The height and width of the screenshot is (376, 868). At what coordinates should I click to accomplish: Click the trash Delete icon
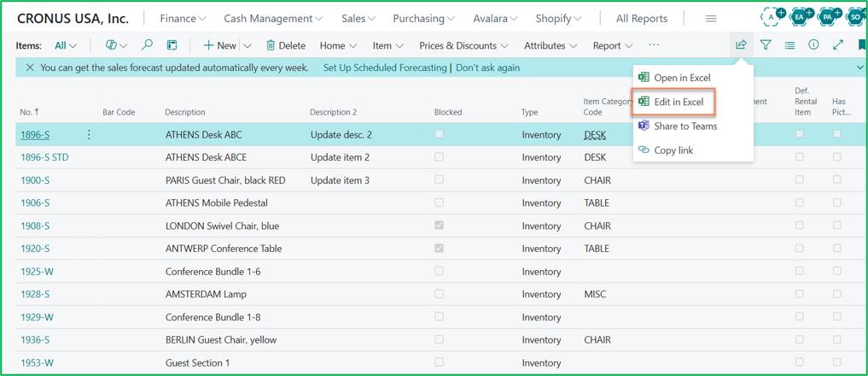[271, 45]
